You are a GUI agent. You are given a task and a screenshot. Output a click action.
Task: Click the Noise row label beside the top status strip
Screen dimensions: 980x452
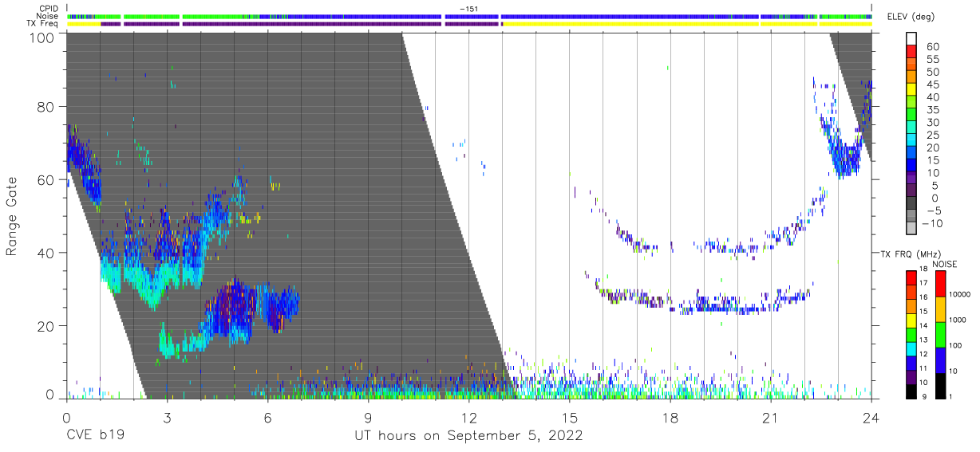coord(47,16)
